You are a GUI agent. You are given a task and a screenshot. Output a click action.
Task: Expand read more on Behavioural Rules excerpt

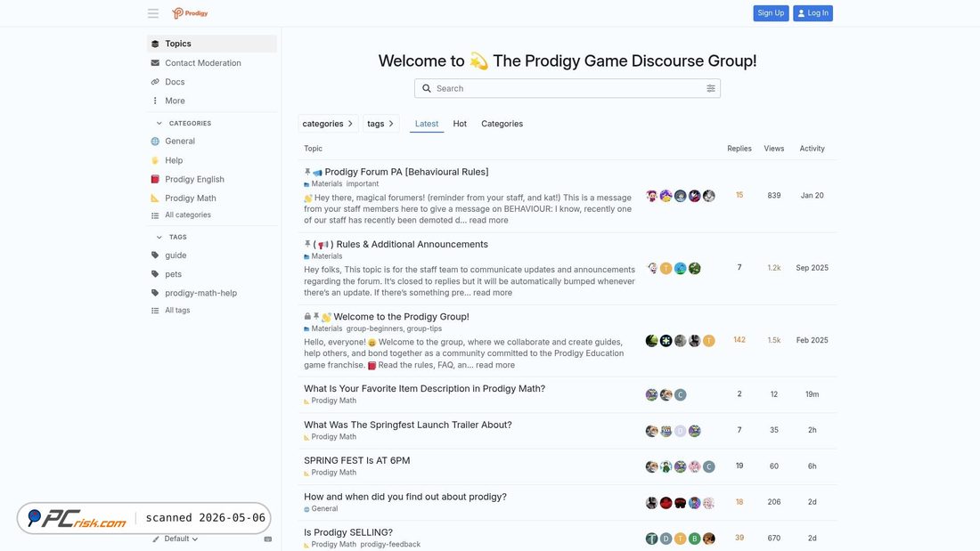(489, 221)
